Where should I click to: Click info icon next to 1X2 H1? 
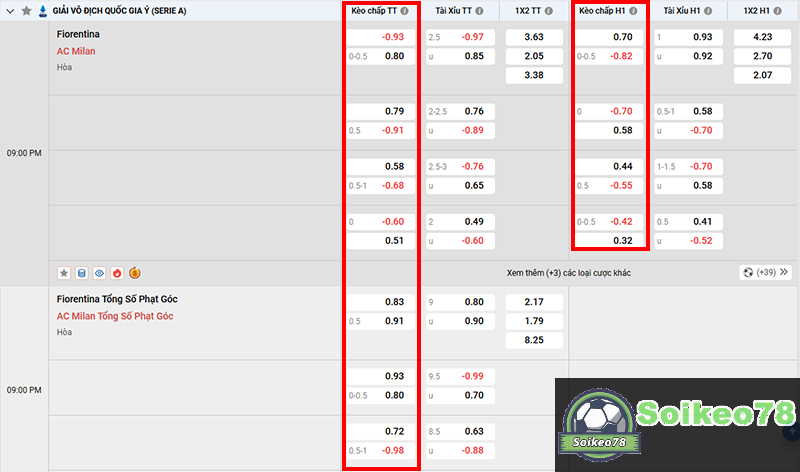pyautogui.click(x=777, y=11)
